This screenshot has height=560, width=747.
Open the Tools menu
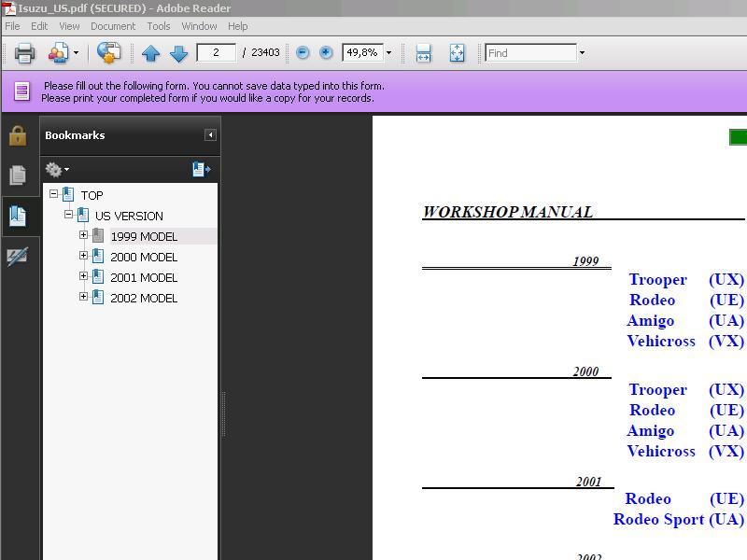[159, 26]
